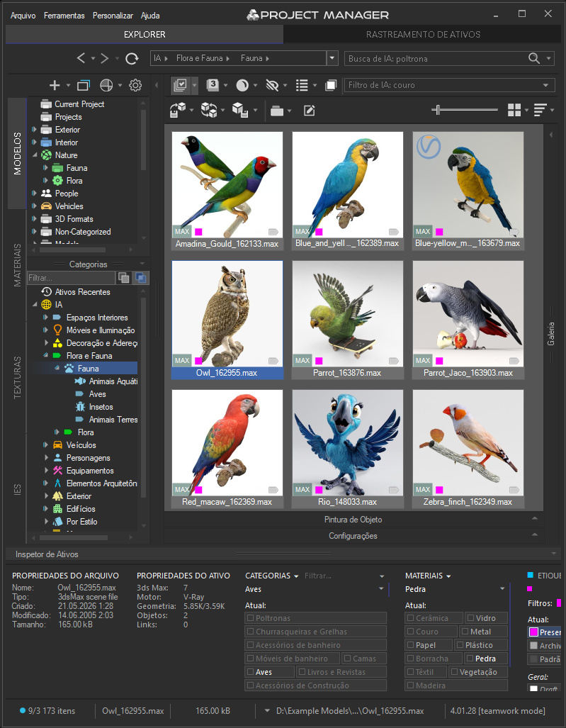The height and width of the screenshot is (728, 566).
Task: Open the Pedra material combo box
Action: click(455, 589)
